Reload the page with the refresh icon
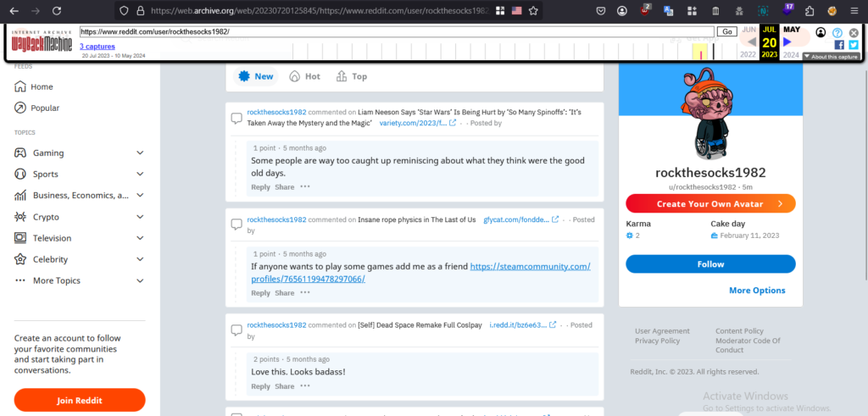 tap(57, 10)
